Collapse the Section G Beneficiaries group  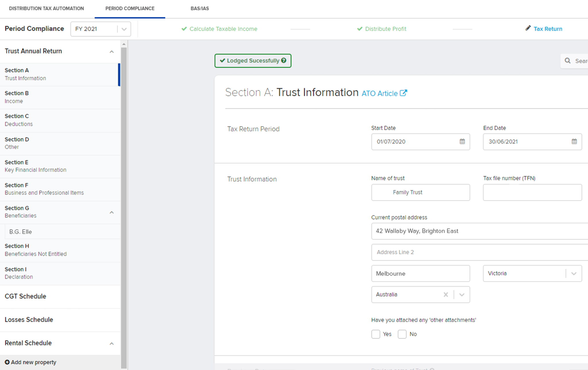tap(112, 213)
